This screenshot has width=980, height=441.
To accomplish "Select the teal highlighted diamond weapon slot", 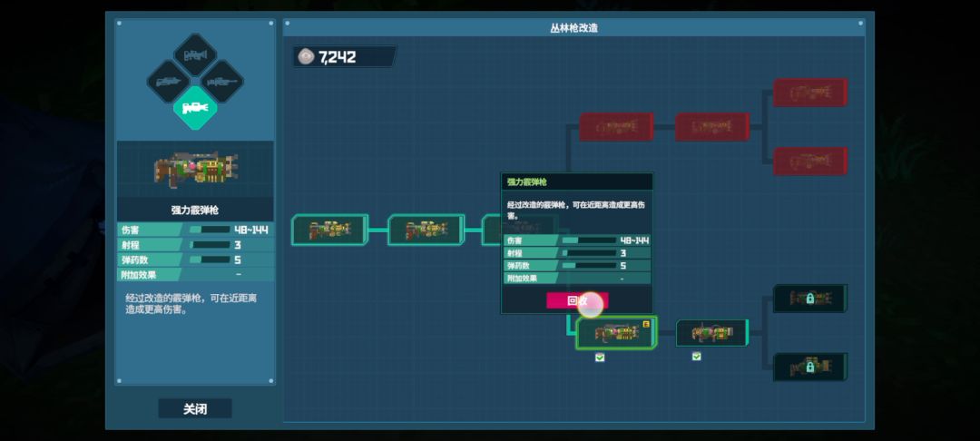I will (195, 108).
